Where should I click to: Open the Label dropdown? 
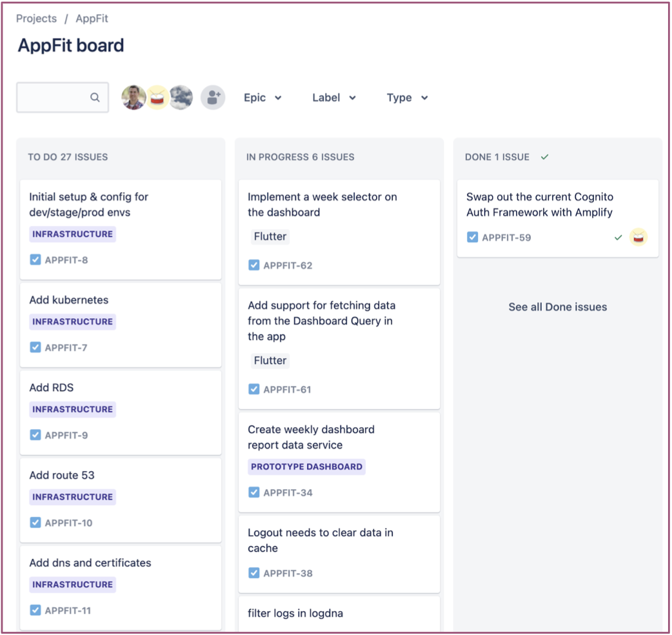coord(334,97)
